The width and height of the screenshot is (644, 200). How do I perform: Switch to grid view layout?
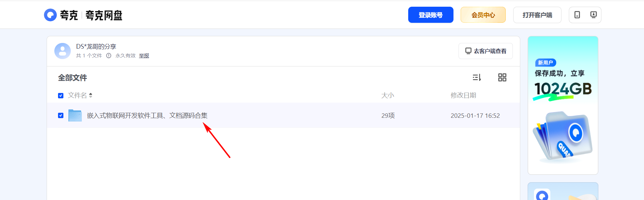[502, 78]
